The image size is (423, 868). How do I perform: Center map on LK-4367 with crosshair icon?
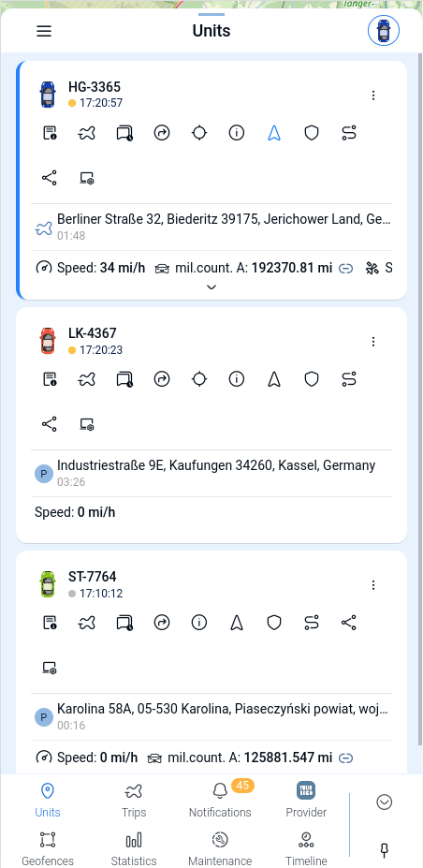(x=199, y=379)
